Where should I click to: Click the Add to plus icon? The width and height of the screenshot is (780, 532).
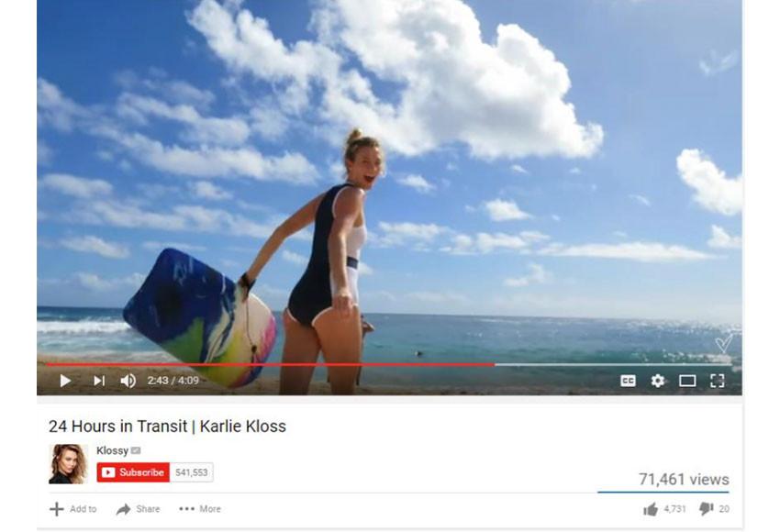coord(57,509)
